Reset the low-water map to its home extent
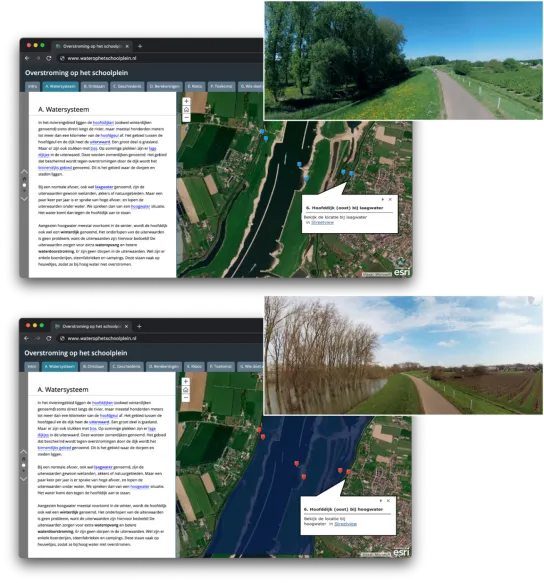Viewport: 544px width, 583px height. click(x=186, y=110)
